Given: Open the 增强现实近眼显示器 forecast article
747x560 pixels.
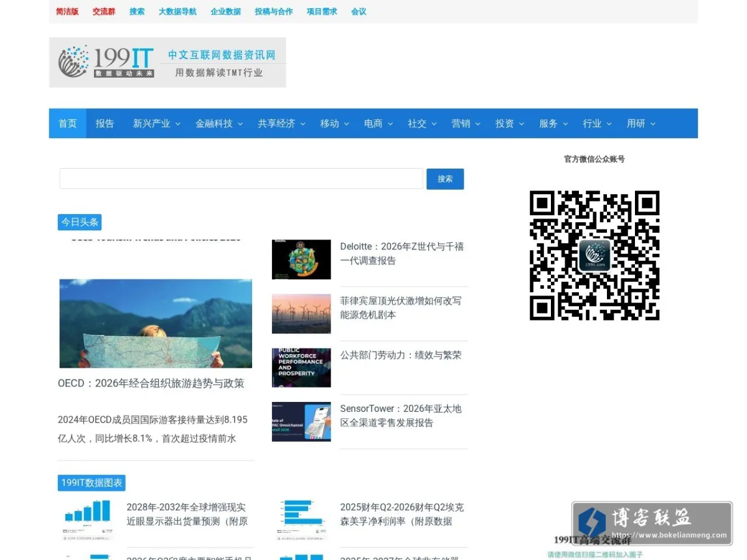Looking at the screenshot, I should coord(187,515).
